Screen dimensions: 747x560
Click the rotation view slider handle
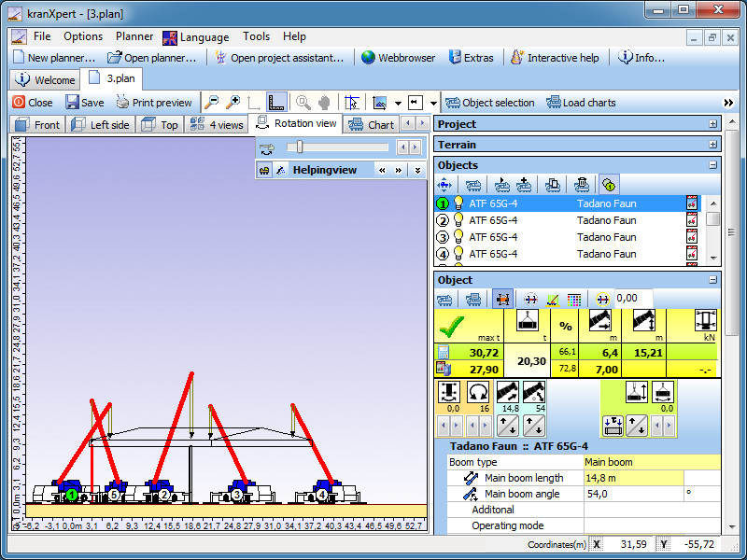(x=298, y=147)
